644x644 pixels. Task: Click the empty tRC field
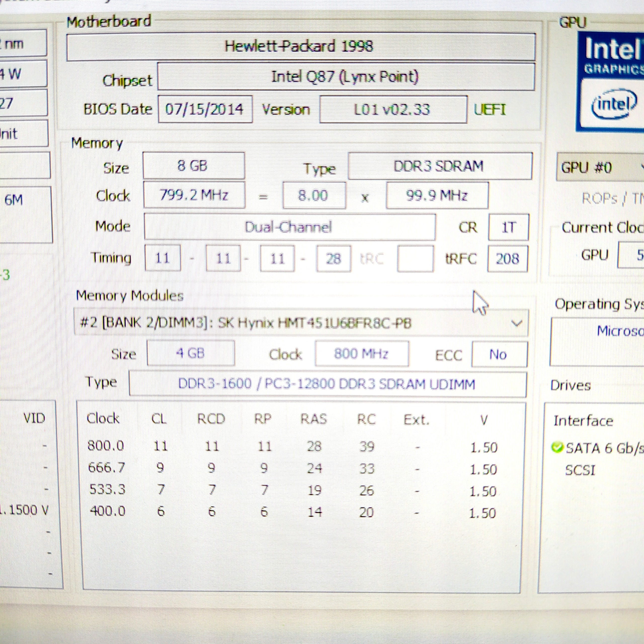click(415, 259)
